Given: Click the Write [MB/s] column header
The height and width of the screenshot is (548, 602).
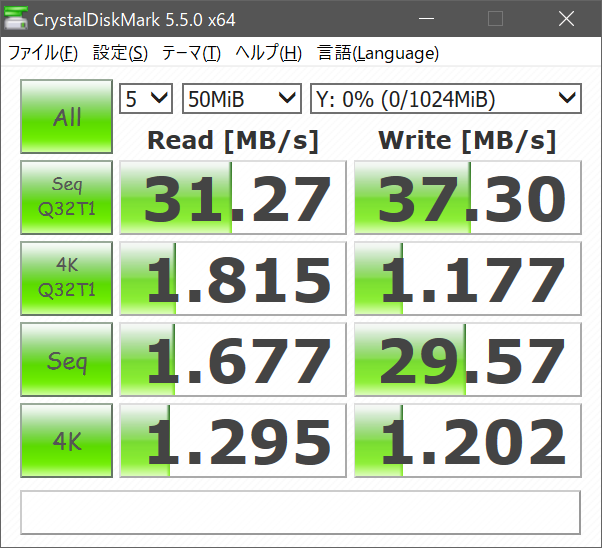Looking at the screenshot, I should tap(467, 141).
